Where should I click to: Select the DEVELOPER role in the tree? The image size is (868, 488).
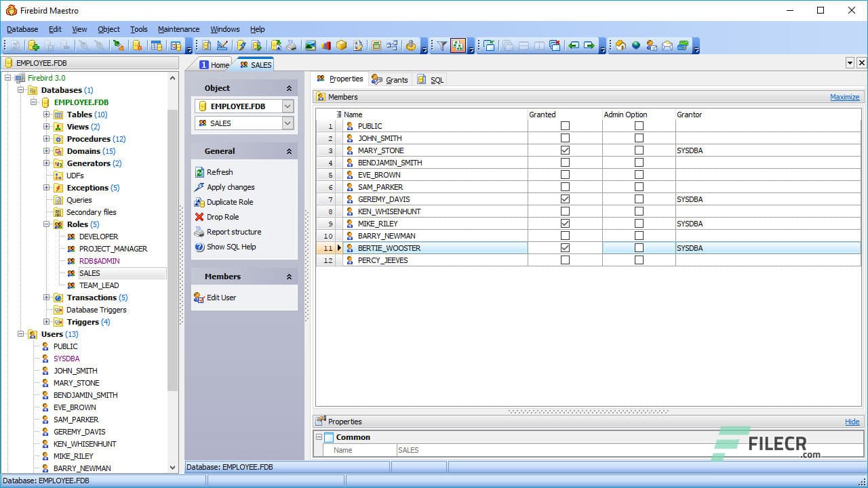[x=99, y=237]
